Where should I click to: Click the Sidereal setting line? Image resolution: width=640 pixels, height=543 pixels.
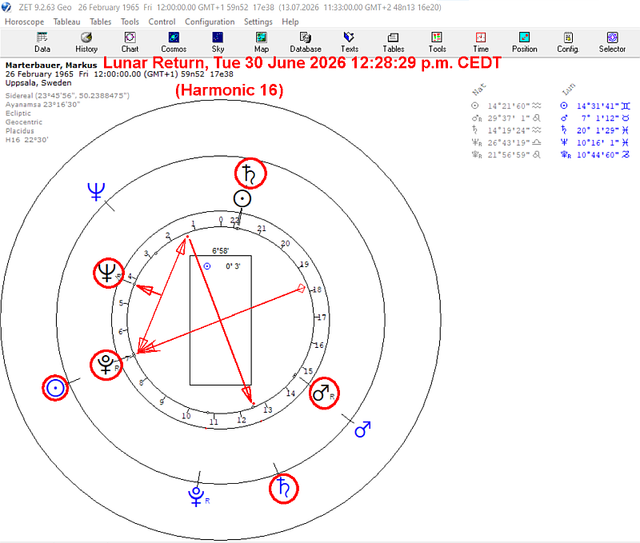click(67, 96)
